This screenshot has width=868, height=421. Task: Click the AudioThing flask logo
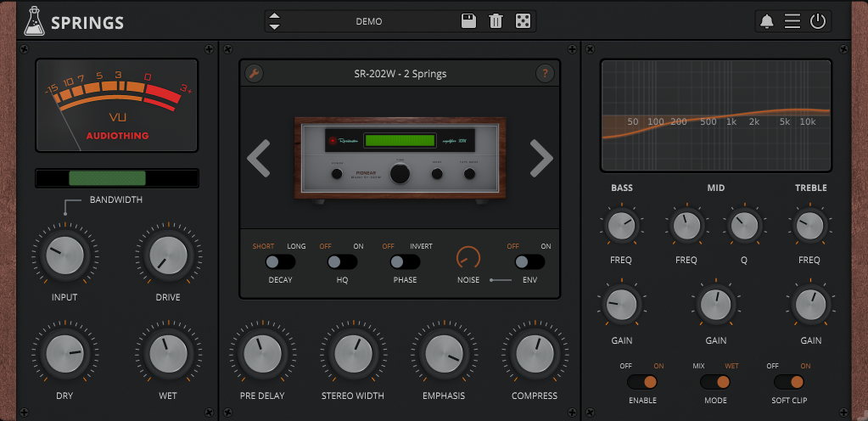[34, 21]
